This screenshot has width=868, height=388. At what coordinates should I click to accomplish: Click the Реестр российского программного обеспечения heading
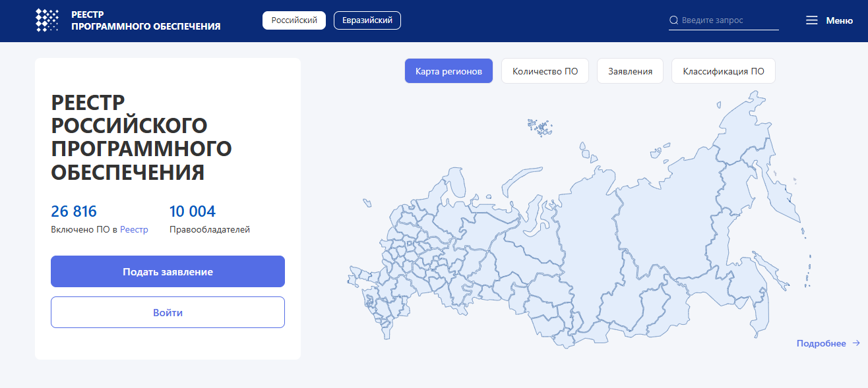pos(141,137)
